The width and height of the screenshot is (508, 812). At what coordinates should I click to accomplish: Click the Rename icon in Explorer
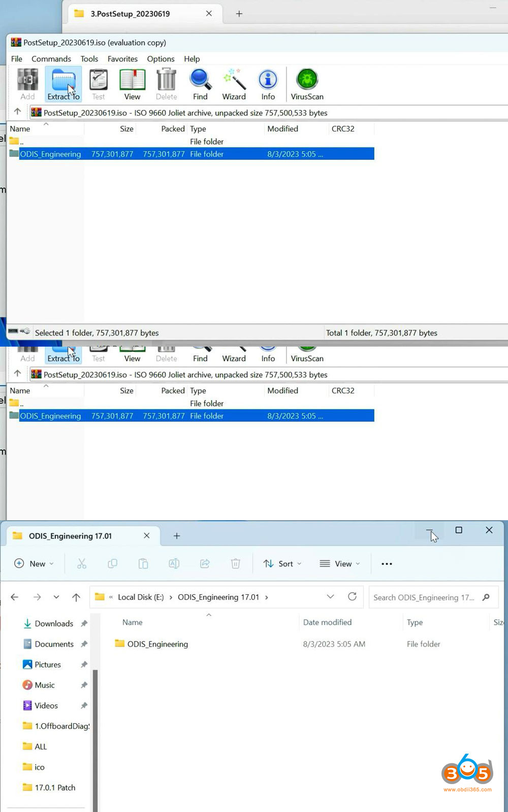(174, 564)
